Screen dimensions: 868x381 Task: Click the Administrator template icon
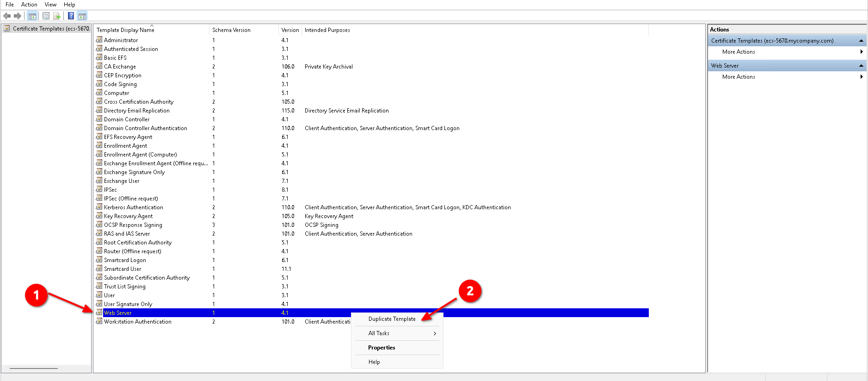(x=99, y=40)
